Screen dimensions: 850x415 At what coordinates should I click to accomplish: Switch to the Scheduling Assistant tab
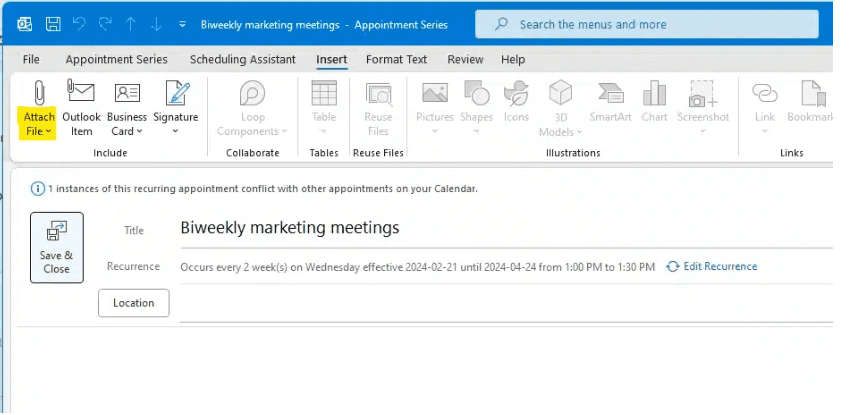245,60
